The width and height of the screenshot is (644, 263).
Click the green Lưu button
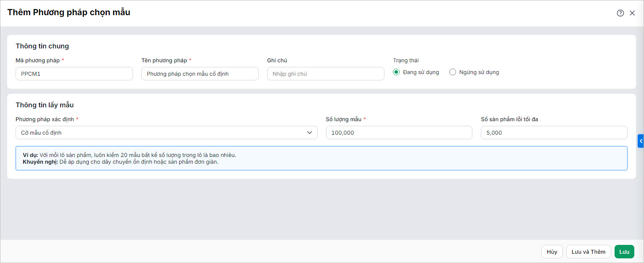(x=624, y=252)
